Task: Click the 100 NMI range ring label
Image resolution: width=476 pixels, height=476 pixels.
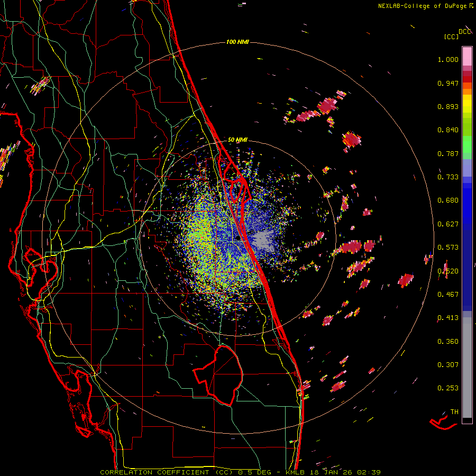Action: (x=237, y=42)
